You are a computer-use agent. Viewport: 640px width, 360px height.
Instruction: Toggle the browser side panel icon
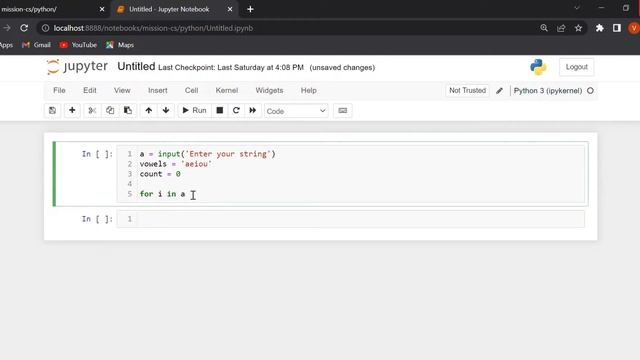pyautogui.click(x=616, y=28)
